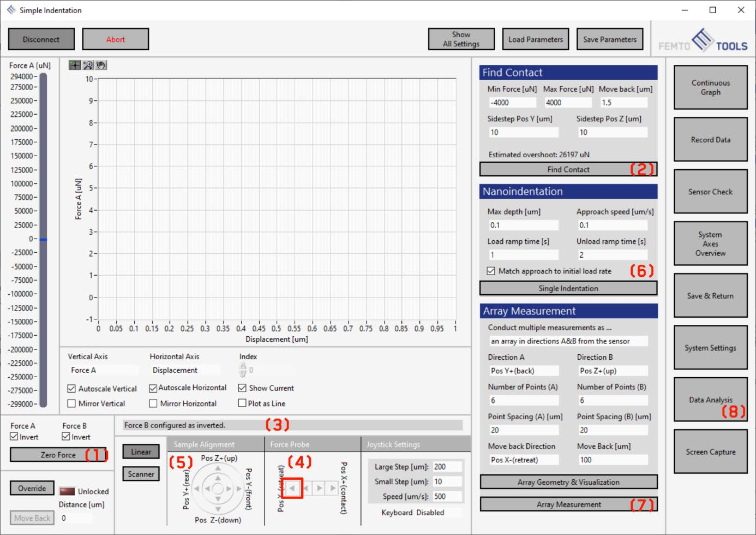Image resolution: width=756 pixels, height=535 pixels.
Task: Click the outer Pos Z- down arrow
Action: 218,509
